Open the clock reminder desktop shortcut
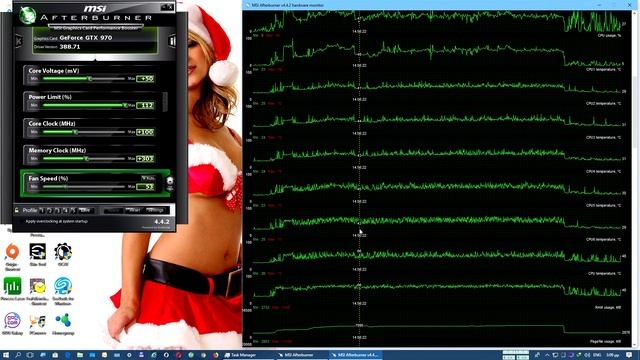The width and height of the screenshot is (640, 360). 38,291
